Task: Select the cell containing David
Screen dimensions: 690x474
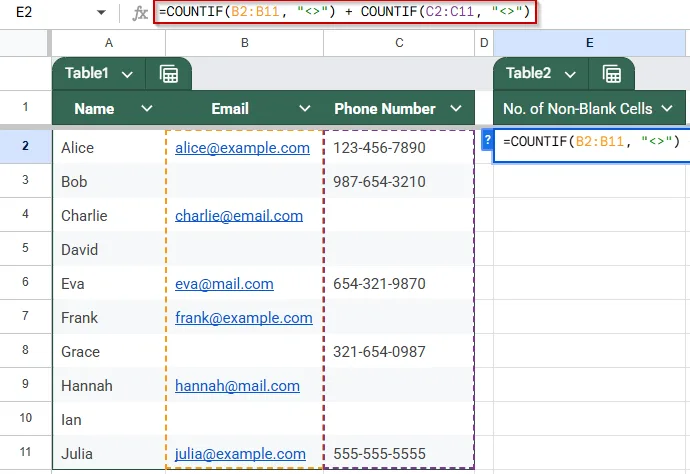Action: 109,249
